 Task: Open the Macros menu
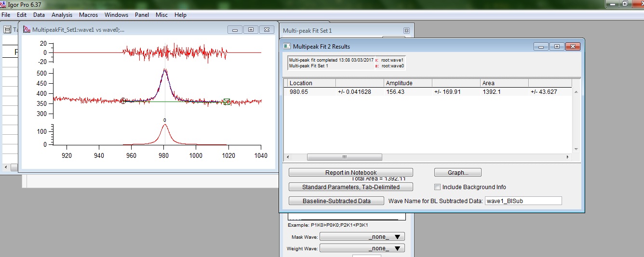88,15
